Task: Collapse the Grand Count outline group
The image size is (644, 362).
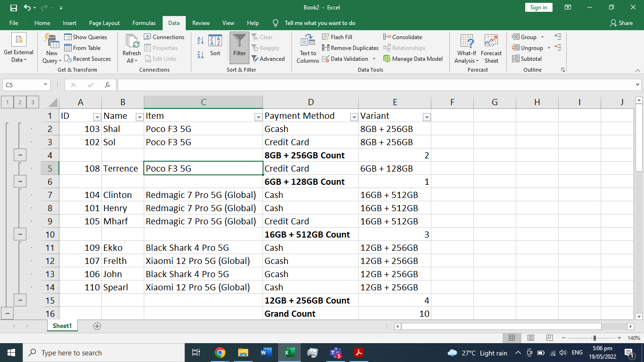Action: coord(8,313)
